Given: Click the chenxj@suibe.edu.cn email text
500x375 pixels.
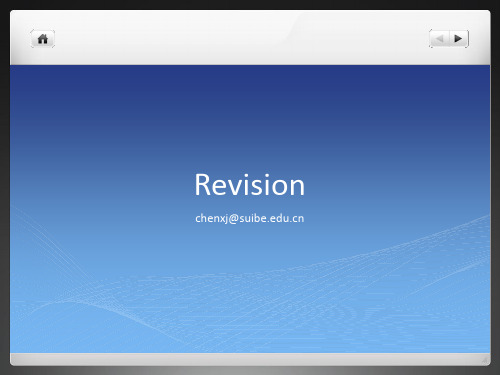Looking at the screenshot, I should (250, 219).
